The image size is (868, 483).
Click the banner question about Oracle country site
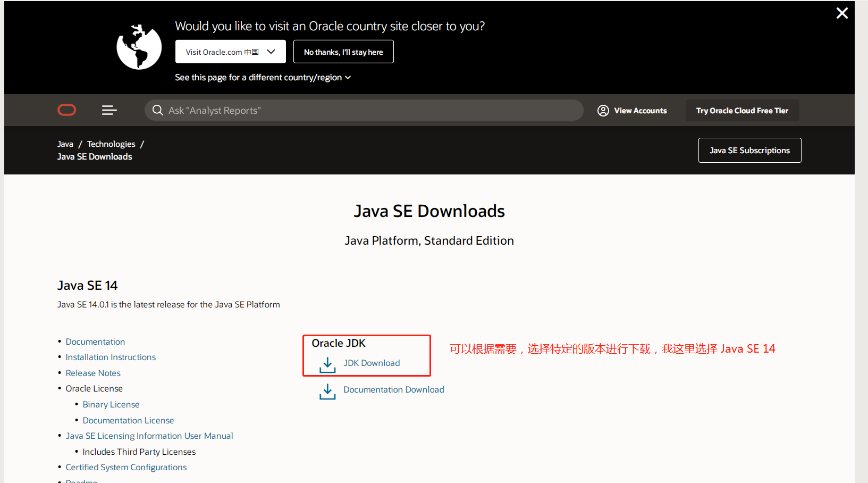(330, 26)
